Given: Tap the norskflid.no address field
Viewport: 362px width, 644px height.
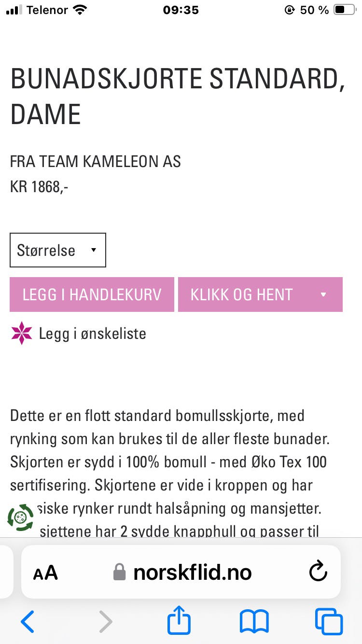Looking at the screenshot, I should pos(181,572).
